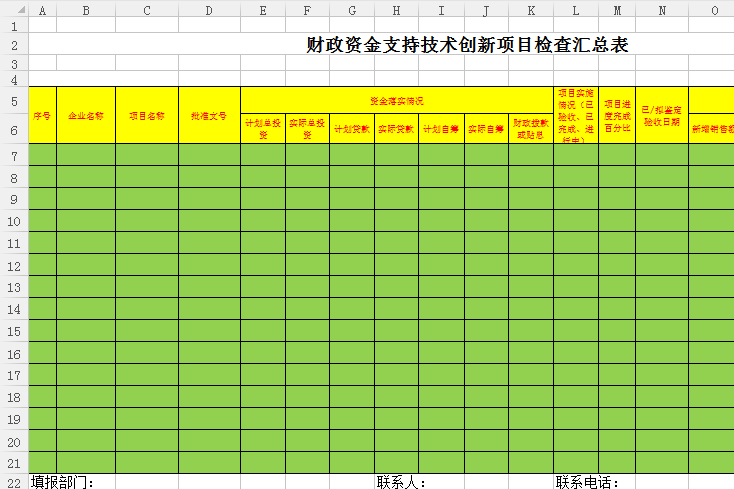Screen dimensions: 734x489
Task: Click the 实际自筹 subheader cell
Action: [486, 129]
